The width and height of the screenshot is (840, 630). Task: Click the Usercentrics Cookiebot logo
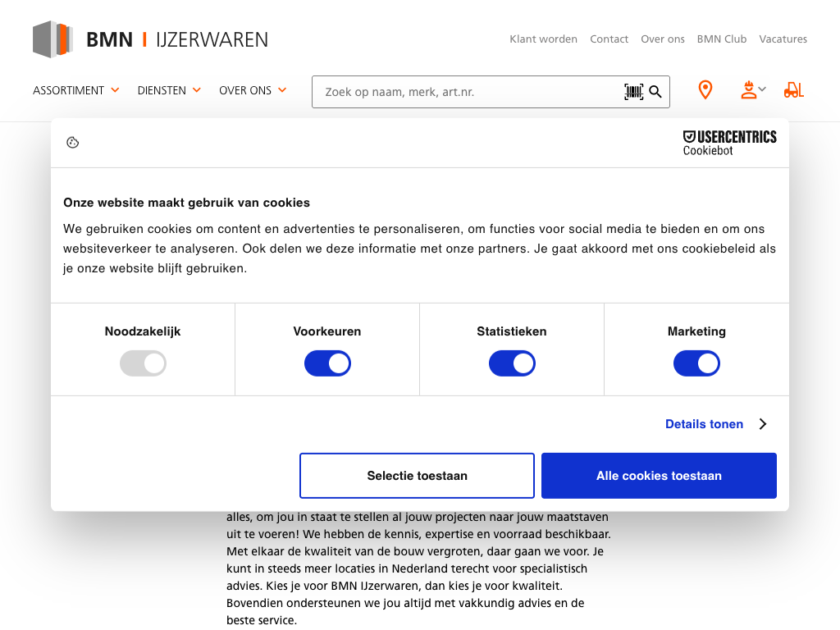[x=729, y=143]
